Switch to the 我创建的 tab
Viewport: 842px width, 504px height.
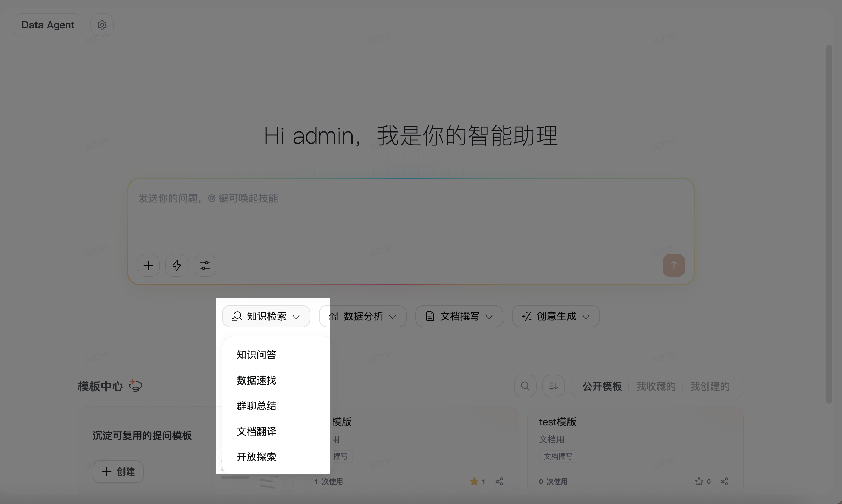[710, 386]
